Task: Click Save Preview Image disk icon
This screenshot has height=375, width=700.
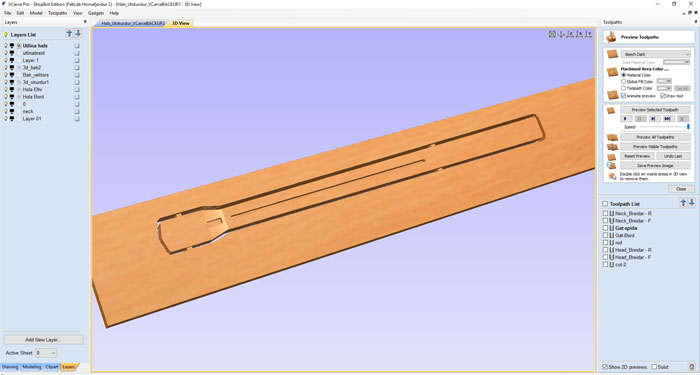Action: (612, 166)
